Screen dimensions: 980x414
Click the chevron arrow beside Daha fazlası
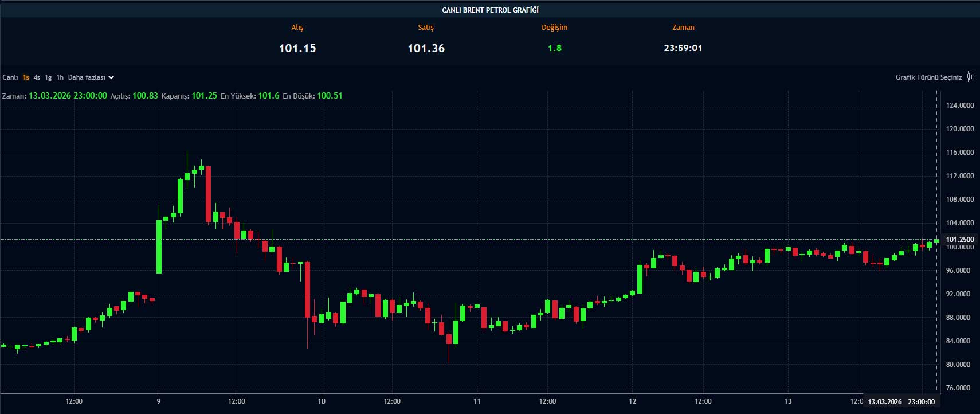pos(111,77)
